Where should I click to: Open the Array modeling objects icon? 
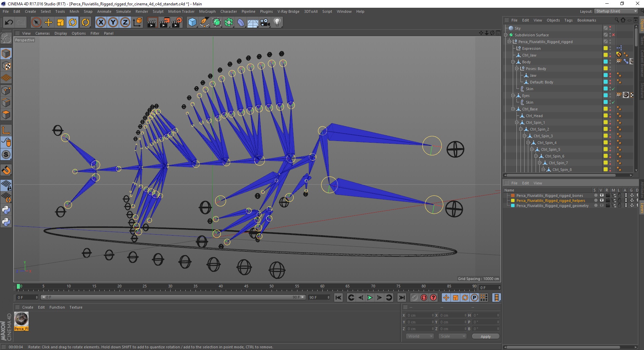pyautogui.click(x=229, y=23)
